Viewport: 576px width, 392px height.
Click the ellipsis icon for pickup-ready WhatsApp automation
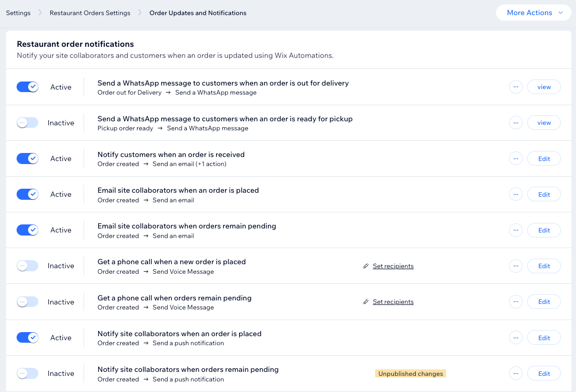pos(516,122)
